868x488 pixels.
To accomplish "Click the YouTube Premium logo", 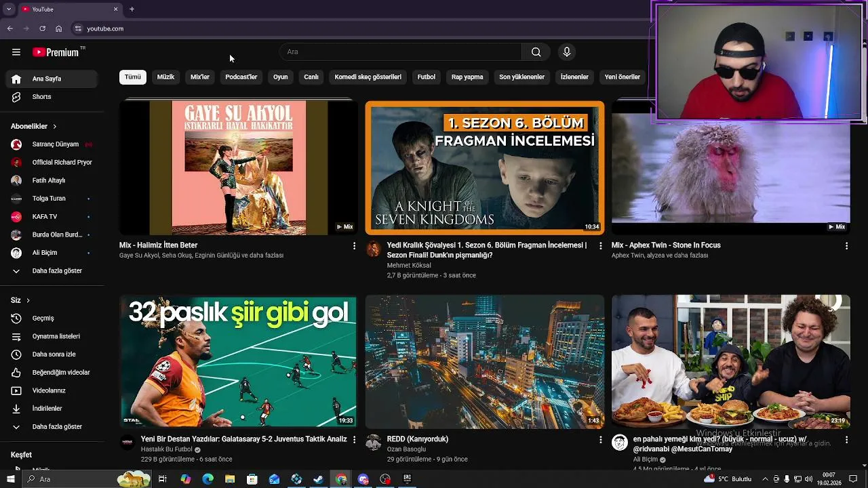I will 56,52.
